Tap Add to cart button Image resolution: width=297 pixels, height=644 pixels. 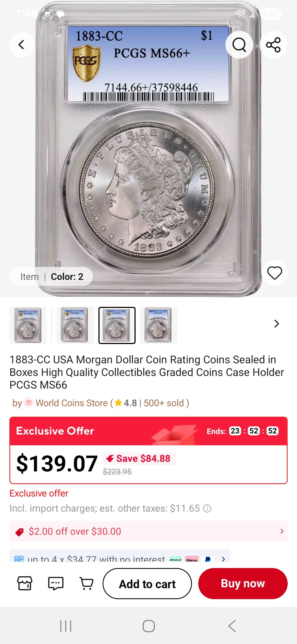(x=147, y=583)
